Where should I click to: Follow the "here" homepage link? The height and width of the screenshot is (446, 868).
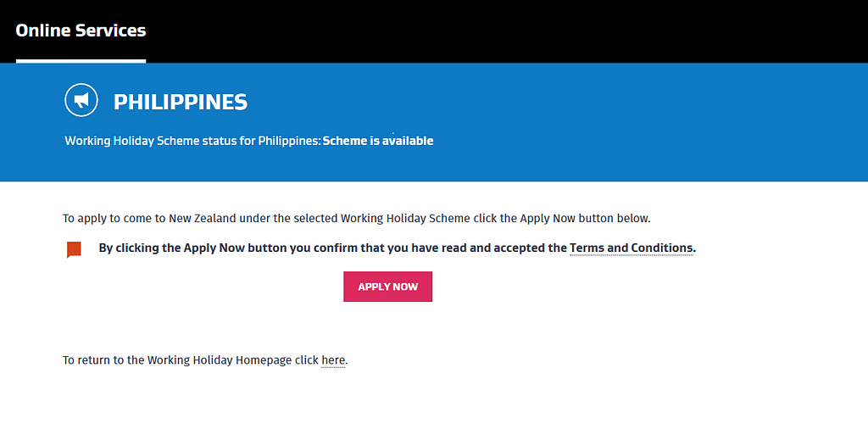click(x=333, y=360)
